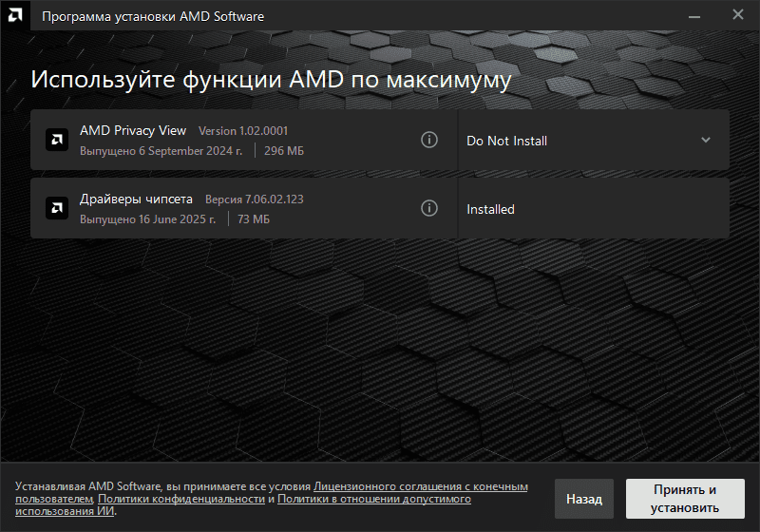This screenshot has width=760, height=532.
Task: Click Выпущено 6 September 2024 date
Action: pyautogui.click(x=161, y=151)
